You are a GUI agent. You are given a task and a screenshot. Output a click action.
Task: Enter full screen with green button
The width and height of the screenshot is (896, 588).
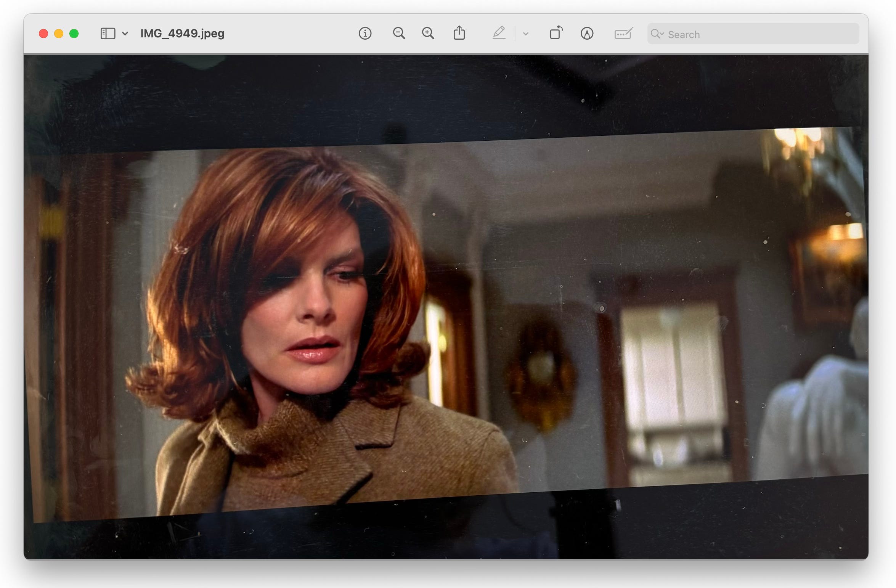[74, 34]
